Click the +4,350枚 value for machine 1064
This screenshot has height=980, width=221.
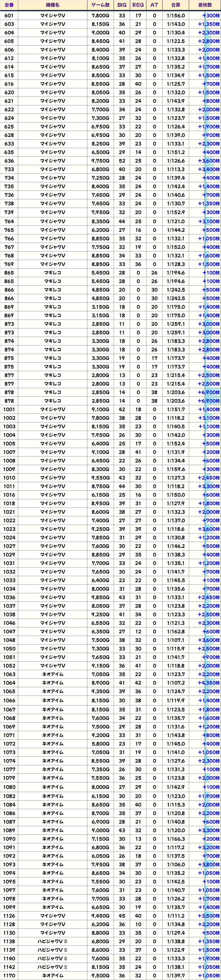(x=208, y=683)
